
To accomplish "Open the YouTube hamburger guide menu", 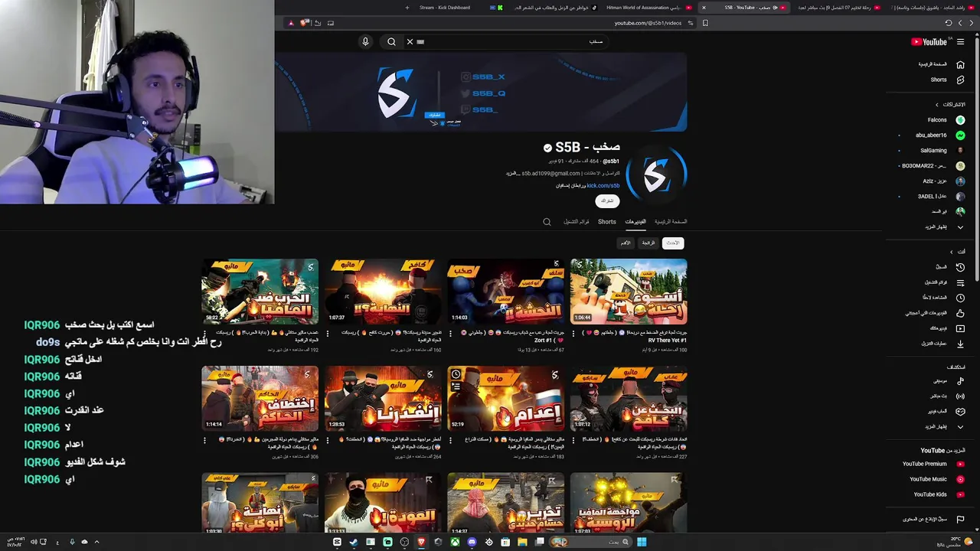I will 961,42.
